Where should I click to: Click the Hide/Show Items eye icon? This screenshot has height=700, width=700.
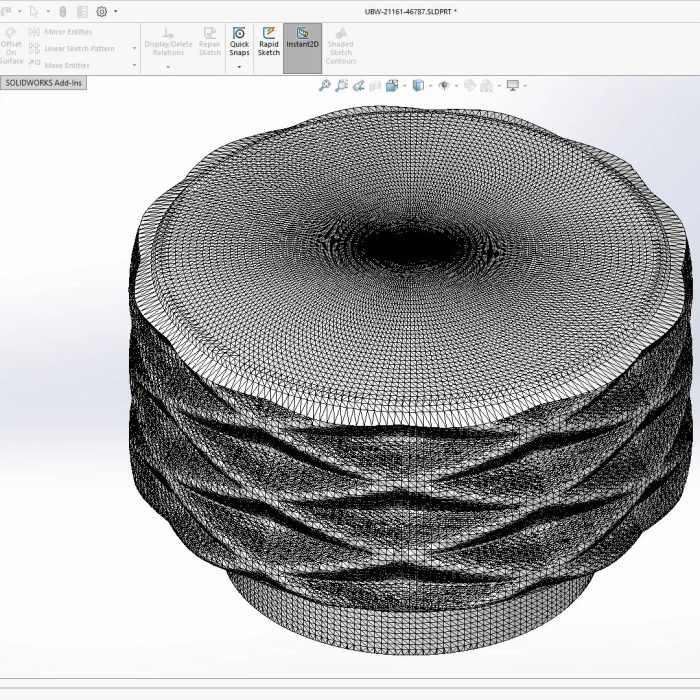pos(444,85)
